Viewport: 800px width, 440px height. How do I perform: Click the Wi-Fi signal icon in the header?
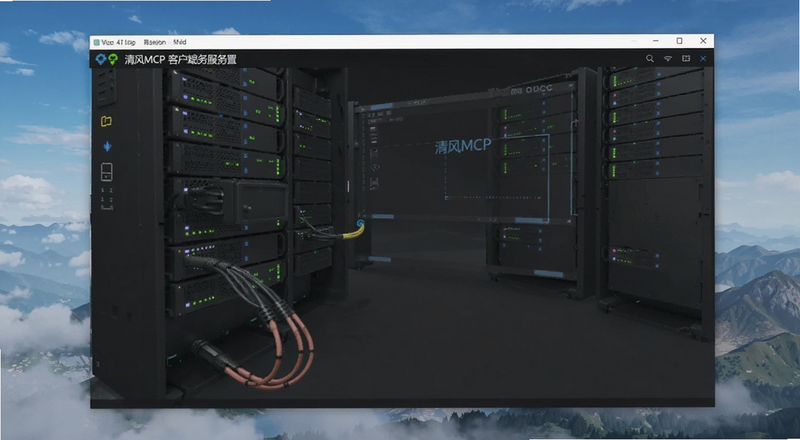point(668,59)
